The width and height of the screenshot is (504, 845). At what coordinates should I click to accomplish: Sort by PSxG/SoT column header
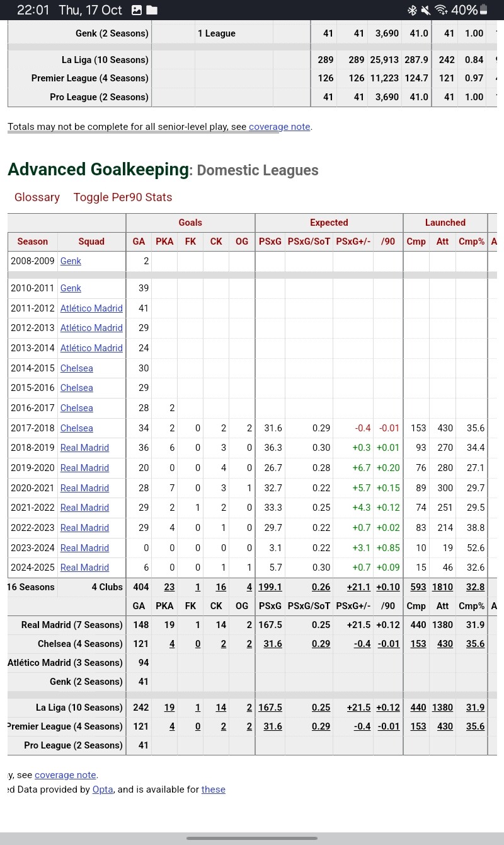tap(309, 242)
